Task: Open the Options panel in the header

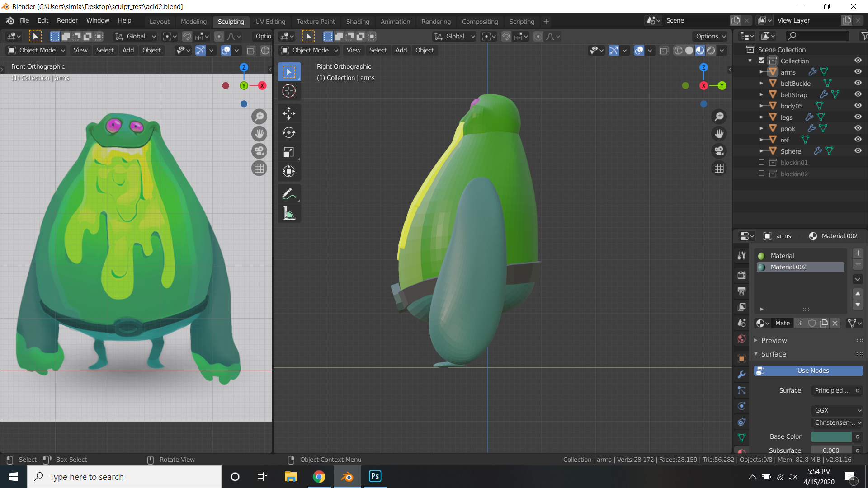Action: [x=710, y=36]
